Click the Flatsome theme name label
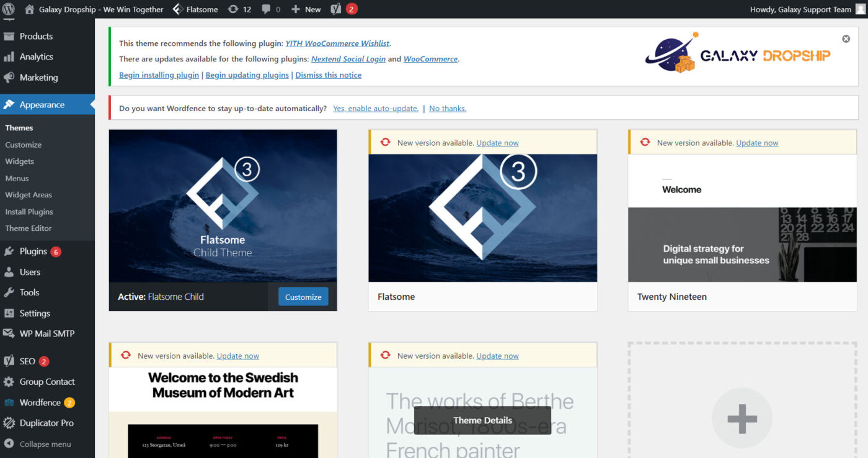The height and width of the screenshot is (458, 868). click(x=396, y=297)
